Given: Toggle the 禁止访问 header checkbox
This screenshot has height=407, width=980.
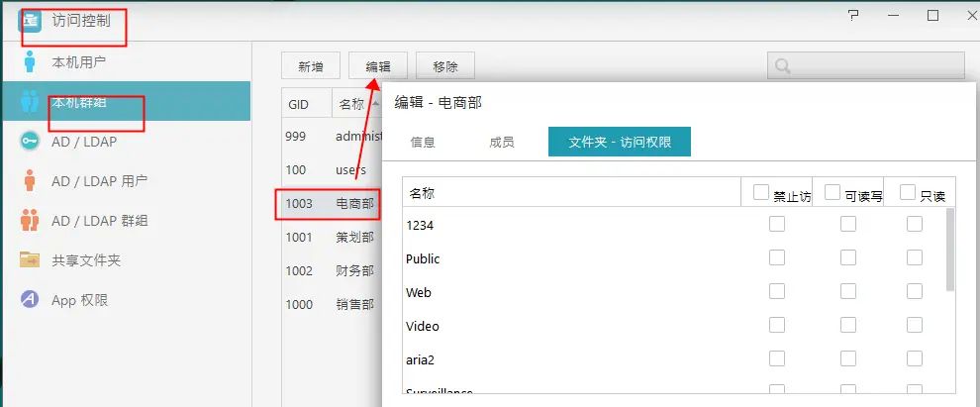Looking at the screenshot, I should [760, 192].
